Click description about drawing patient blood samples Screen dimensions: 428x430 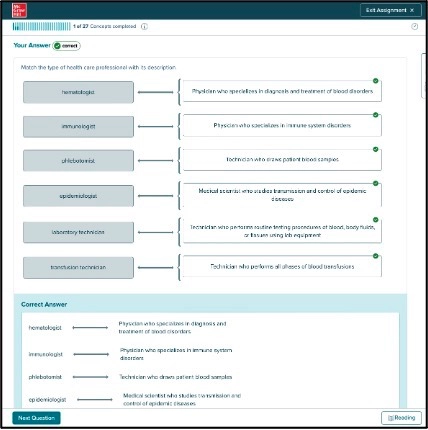pos(282,160)
